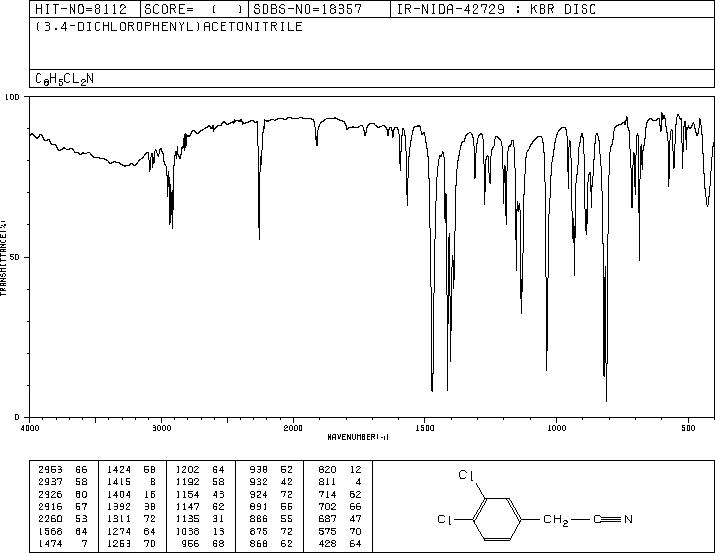Select peak table entry 1424
The image size is (715, 553).
pos(131,470)
